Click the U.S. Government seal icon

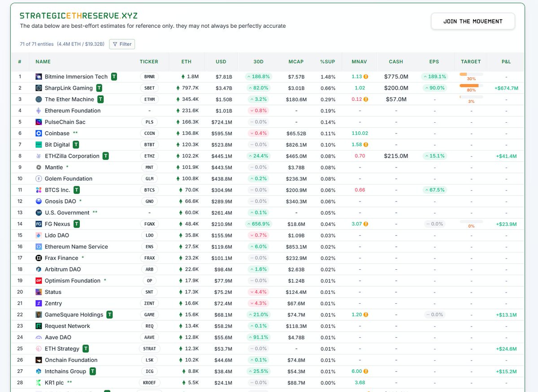38,212
